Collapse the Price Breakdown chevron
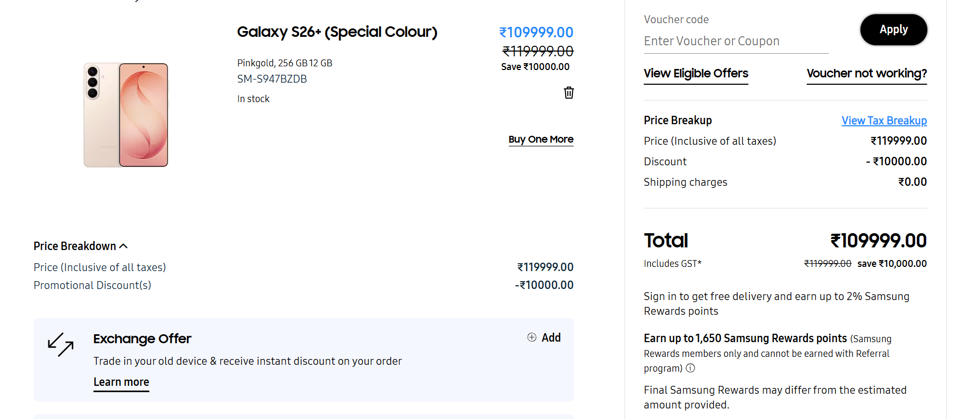This screenshot has width=980, height=419. [124, 246]
